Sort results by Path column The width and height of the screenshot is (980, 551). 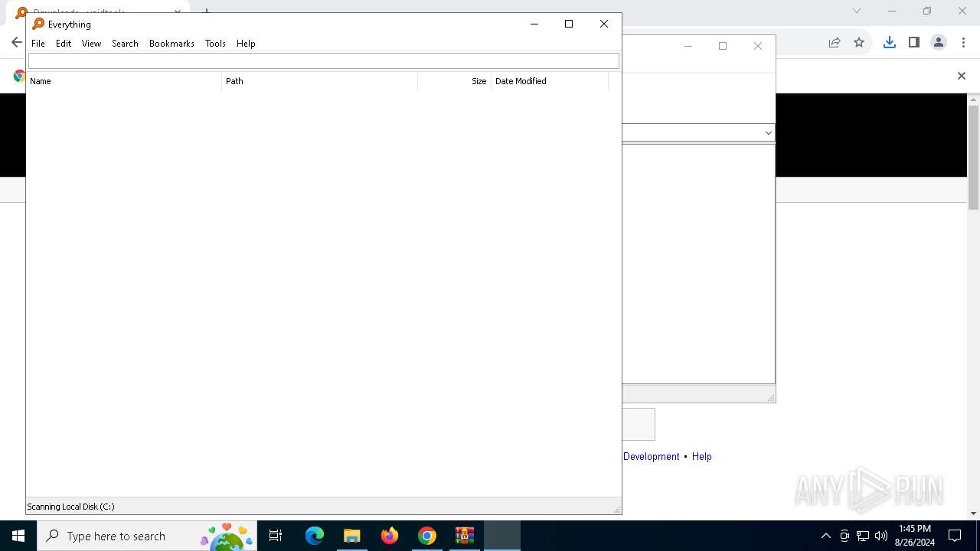(319, 81)
